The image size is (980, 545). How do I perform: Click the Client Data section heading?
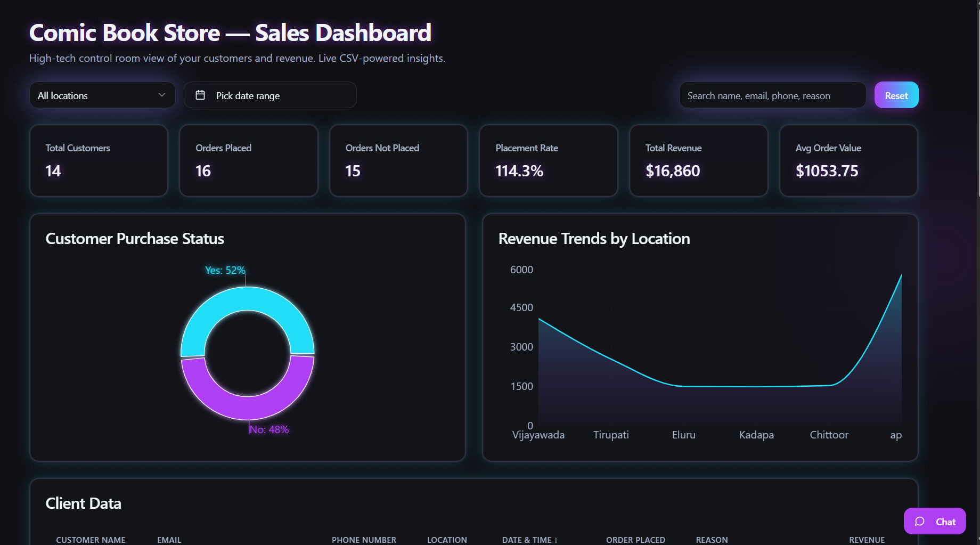(x=83, y=503)
